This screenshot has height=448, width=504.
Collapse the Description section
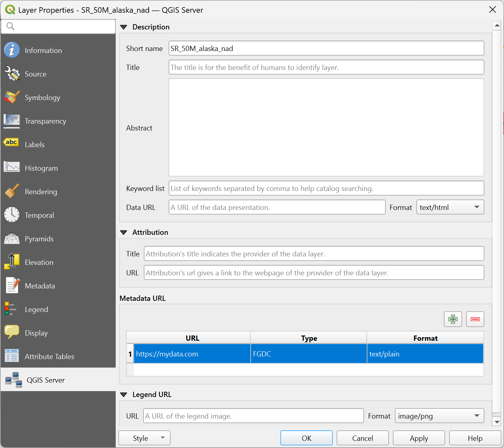[x=124, y=27]
